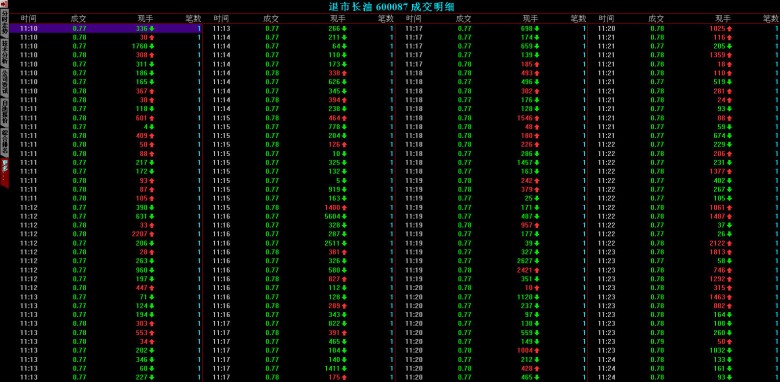Click the red arrow icon at top-left corner
Image resolution: width=780 pixels, height=382 pixels.
(x=4, y=4)
